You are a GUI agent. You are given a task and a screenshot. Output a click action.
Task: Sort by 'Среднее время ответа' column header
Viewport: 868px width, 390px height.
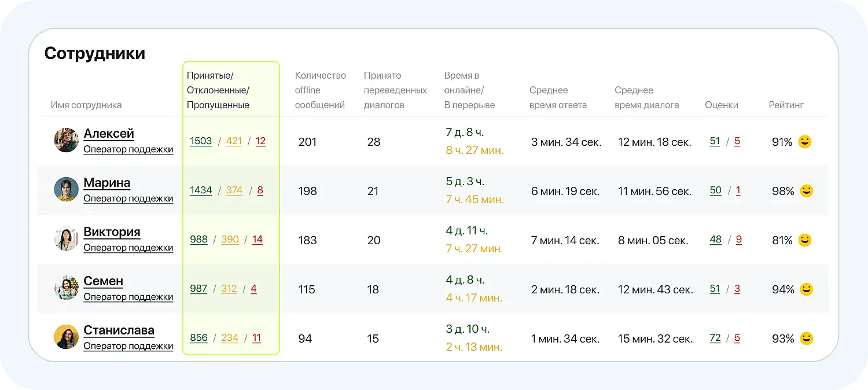[x=558, y=98]
